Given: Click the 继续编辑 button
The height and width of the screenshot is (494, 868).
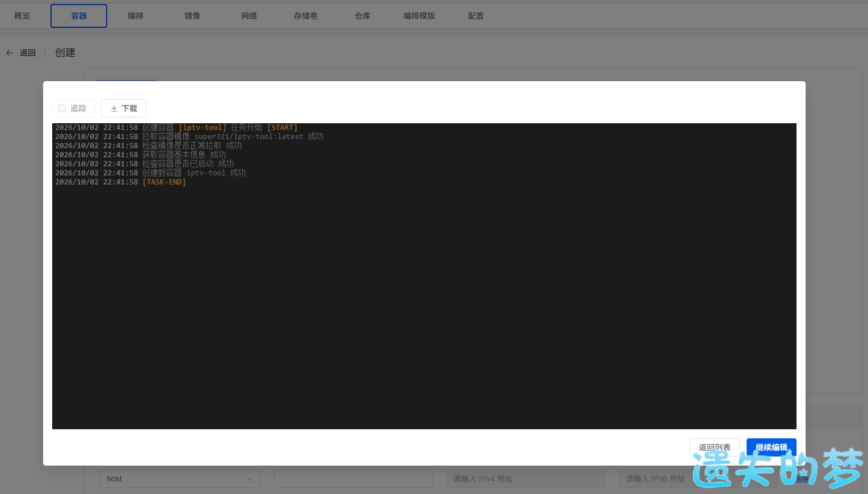Looking at the screenshot, I should tap(771, 447).
